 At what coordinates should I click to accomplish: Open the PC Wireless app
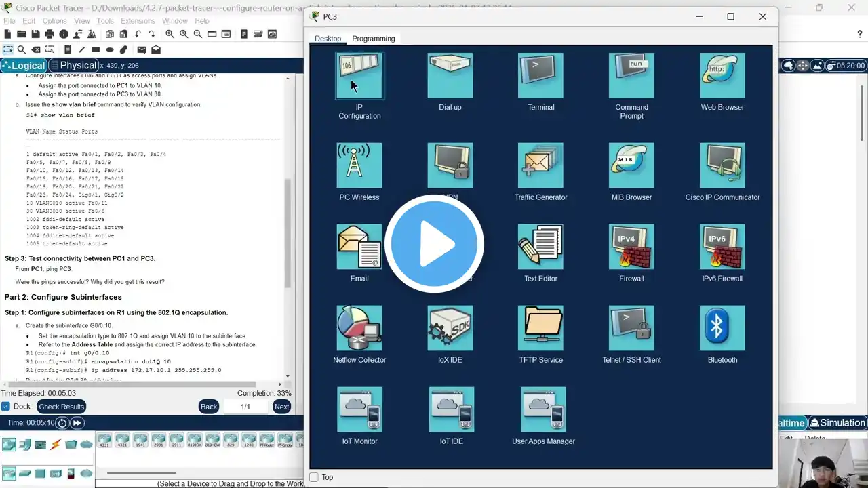359,165
